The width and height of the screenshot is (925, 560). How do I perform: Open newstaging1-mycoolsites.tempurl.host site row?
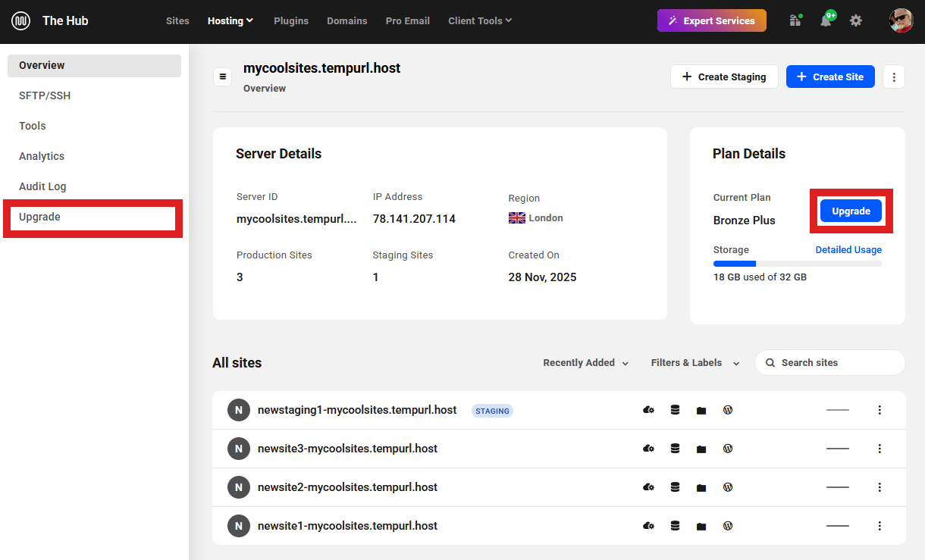coord(559,410)
